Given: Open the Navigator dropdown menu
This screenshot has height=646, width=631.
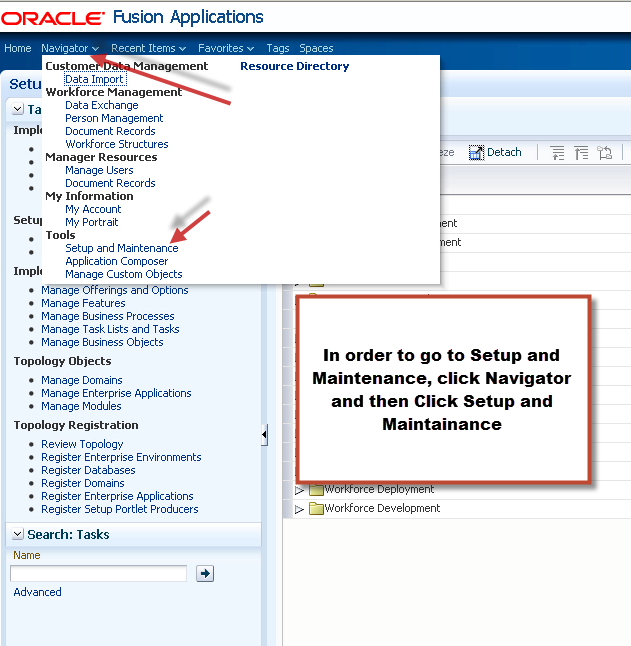Looking at the screenshot, I should (70, 48).
